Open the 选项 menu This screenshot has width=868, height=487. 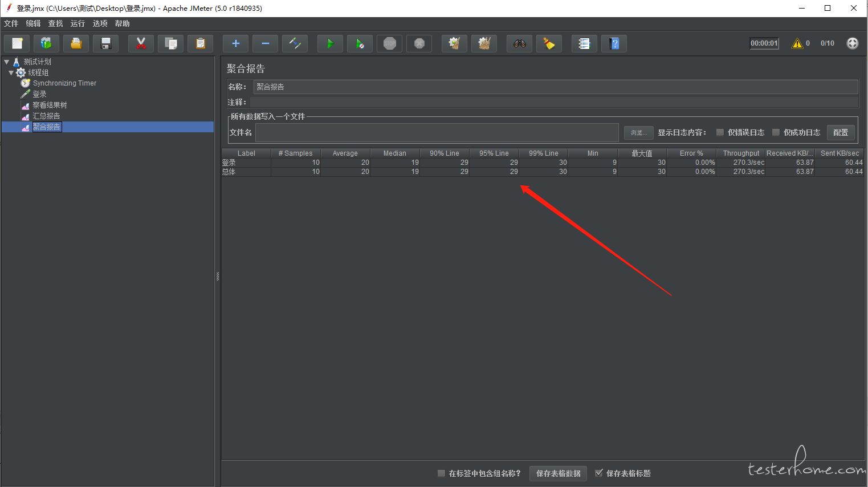(100, 23)
